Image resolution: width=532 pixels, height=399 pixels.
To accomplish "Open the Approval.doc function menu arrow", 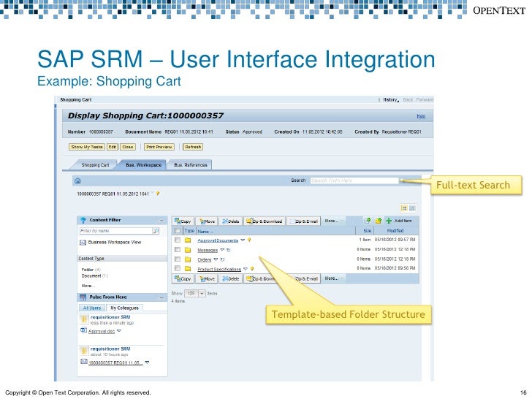I will click(118, 331).
